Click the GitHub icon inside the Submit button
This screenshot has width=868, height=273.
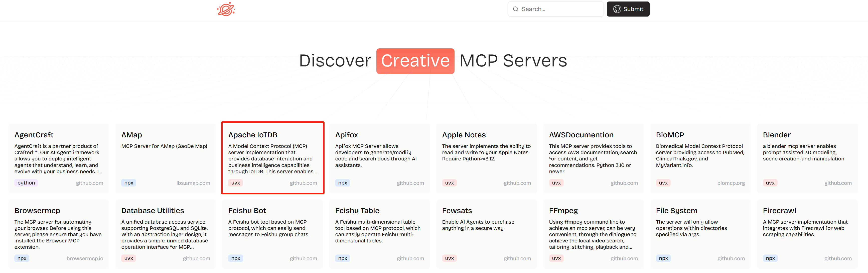618,9
